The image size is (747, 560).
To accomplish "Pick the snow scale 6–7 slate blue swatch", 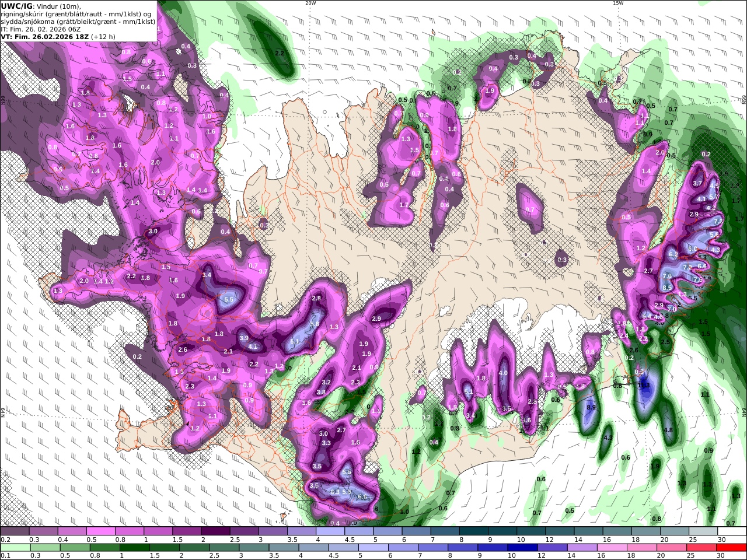I will 416,531.
